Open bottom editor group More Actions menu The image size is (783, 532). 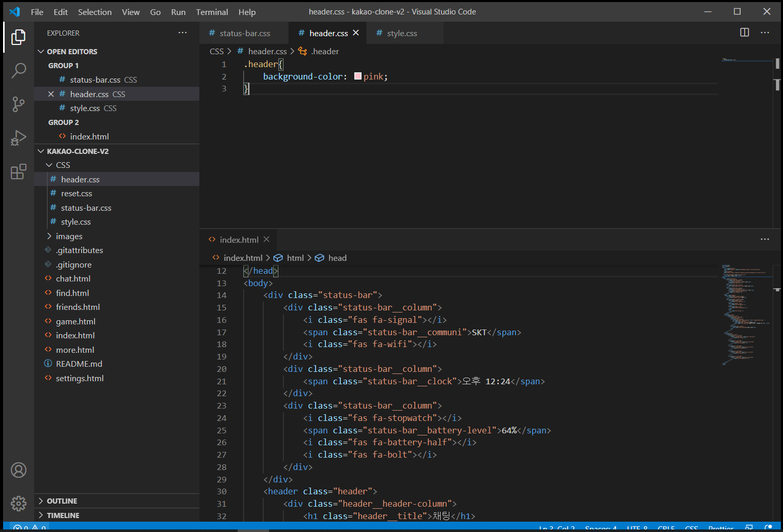[765, 239]
